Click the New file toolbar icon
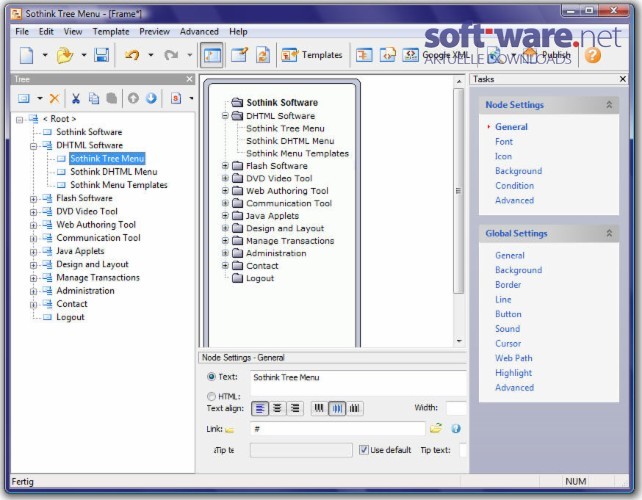Viewport: 642px width, 500px height. pos(27,55)
